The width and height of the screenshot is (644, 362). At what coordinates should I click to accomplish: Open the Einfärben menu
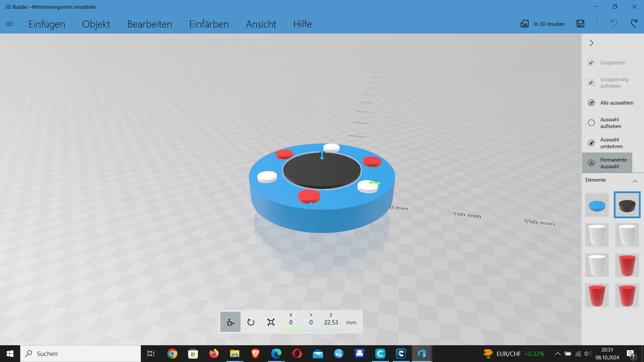[x=209, y=24]
